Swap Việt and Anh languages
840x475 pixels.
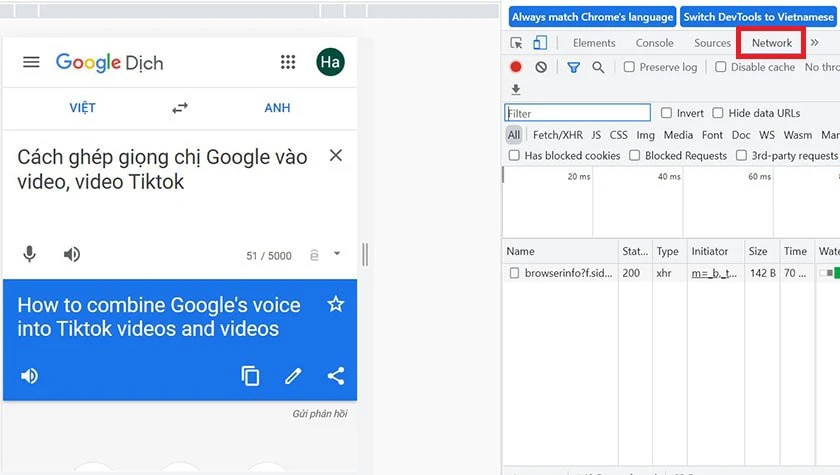pos(180,108)
